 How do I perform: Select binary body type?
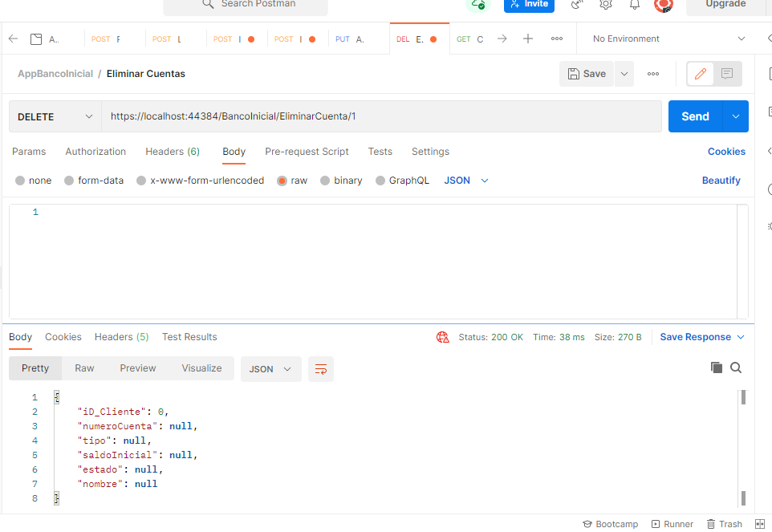click(x=341, y=181)
